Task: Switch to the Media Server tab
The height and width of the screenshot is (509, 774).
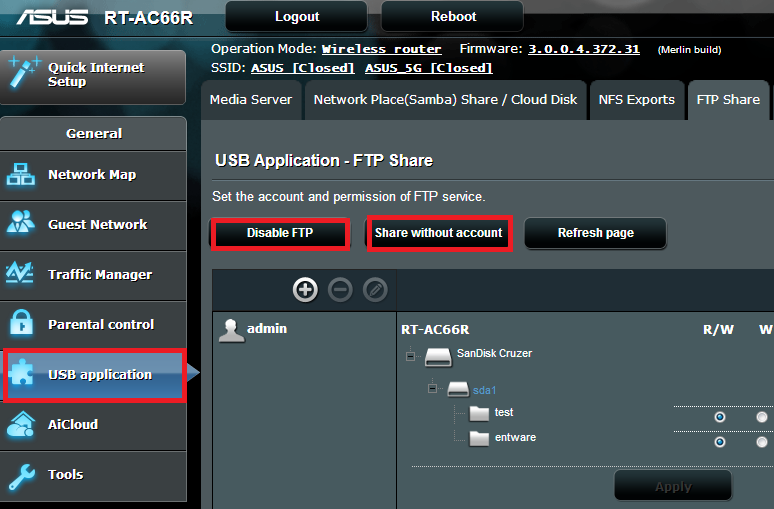Action: tap(250, 100)
